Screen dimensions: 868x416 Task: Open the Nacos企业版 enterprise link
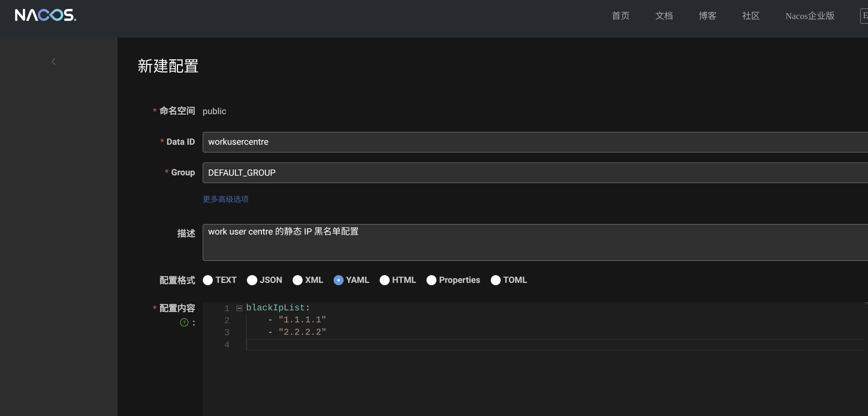point(810,16)
